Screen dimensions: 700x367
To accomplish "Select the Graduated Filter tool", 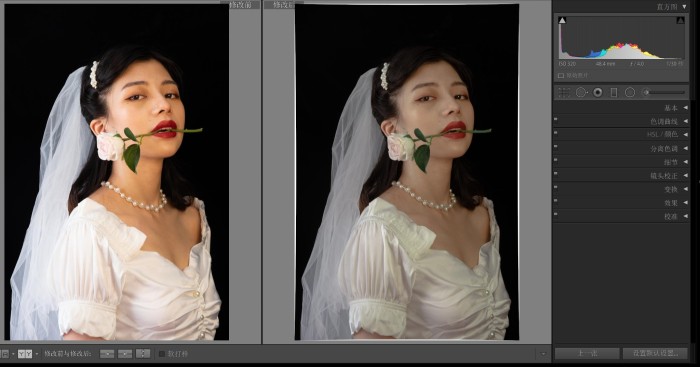I will [614, 92].
